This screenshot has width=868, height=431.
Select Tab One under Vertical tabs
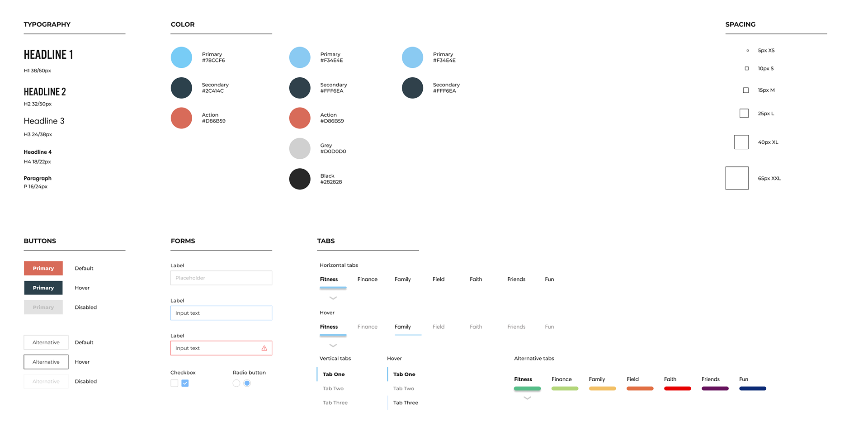(x=334, y=374)
